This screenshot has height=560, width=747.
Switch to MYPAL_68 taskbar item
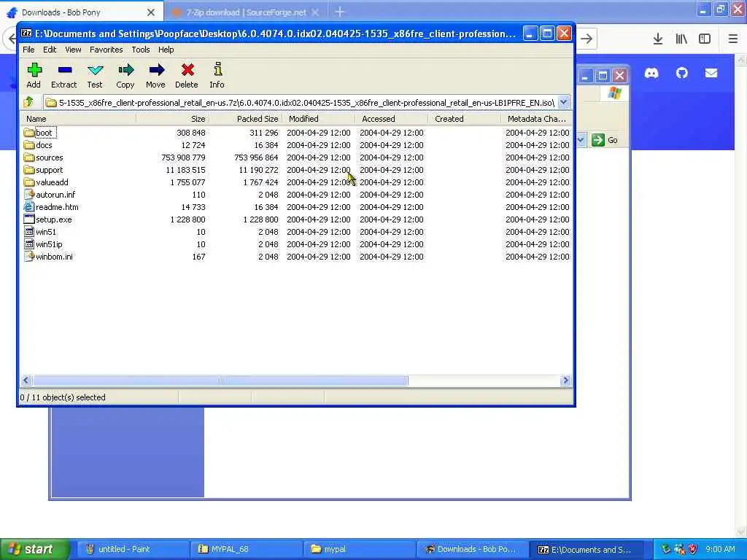pos(245,549)
